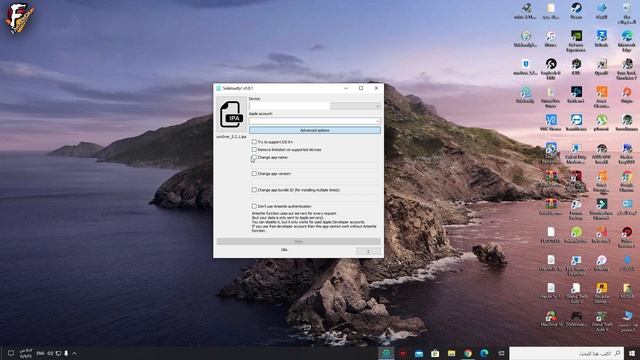Open the Origin desktop shortcut
The image size is (640, 360).
[627, 94]
